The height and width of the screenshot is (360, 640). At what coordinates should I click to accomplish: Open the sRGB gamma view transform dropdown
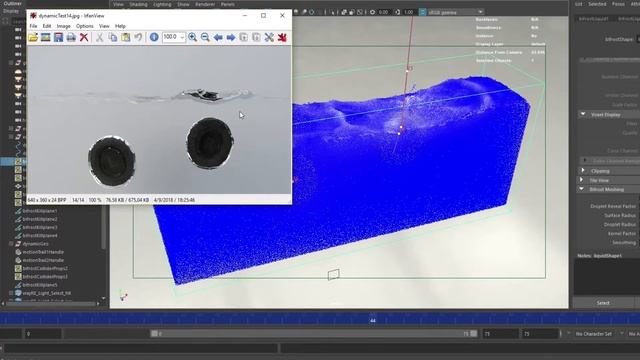point(456,12)
